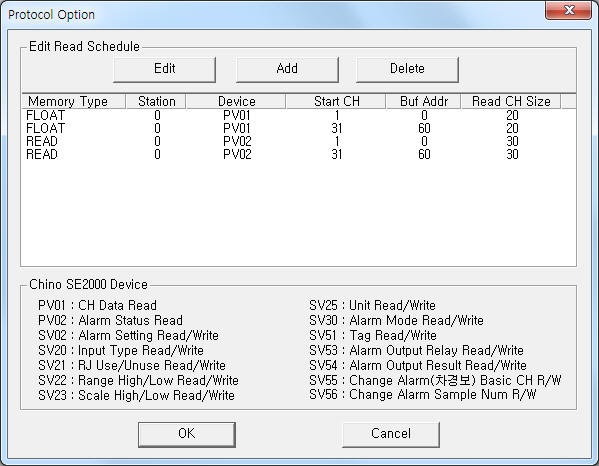Click the Device column header
The image size is (599, 466).
point(236,102)
